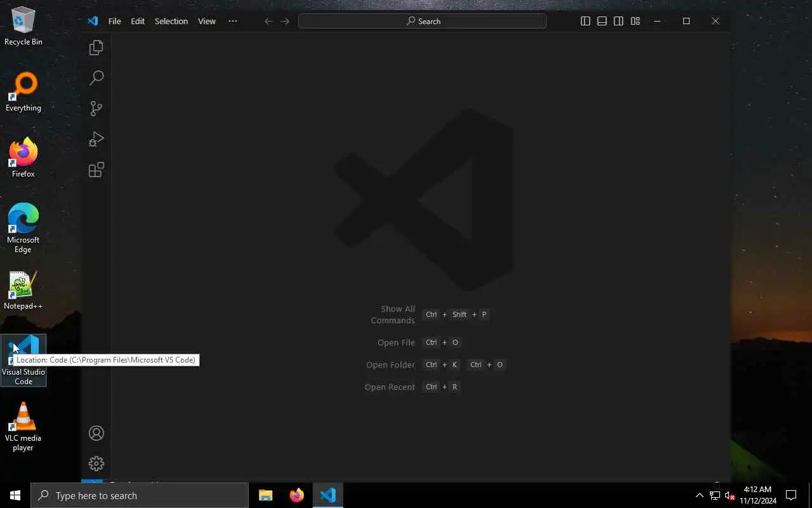The image size is (812, 508).
Task: Open the Extensions view
Action: (96, 170)
